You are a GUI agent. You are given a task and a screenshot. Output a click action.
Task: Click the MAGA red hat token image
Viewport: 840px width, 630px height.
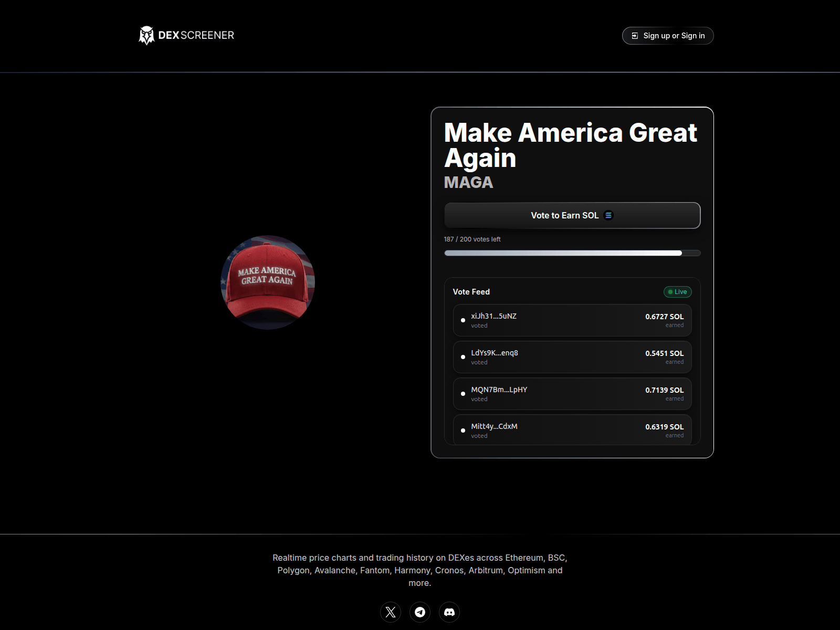[x=268, y=282]
